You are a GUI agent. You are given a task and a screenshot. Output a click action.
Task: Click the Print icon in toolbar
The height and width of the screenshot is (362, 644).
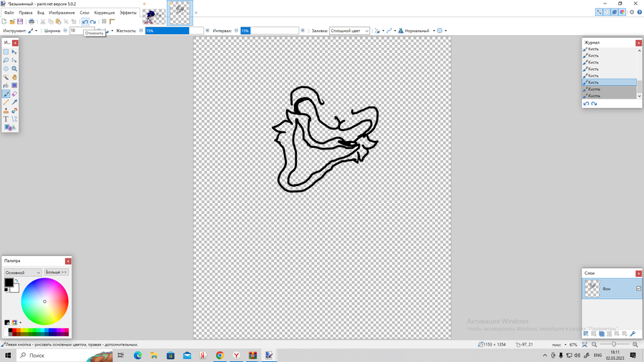coord(31,21)
